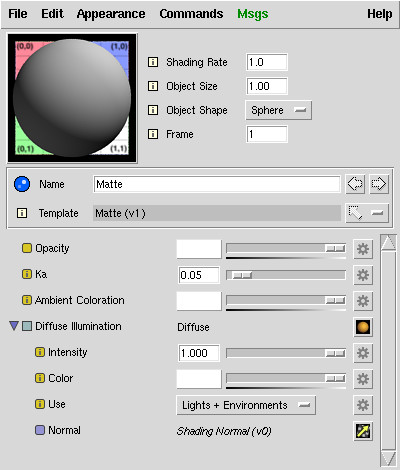Open the orange sphere Diffuse function icon
This screenshot has width=400, height=470.
click(363, 327)
